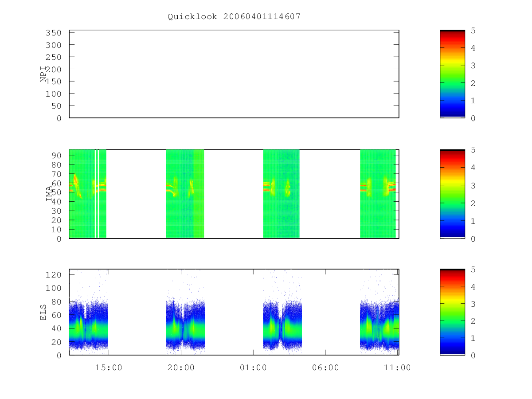Click the IMA data block before 11:00
Image resolution: width=532 pixels, height=399 pixels.
tap(378, 194)
